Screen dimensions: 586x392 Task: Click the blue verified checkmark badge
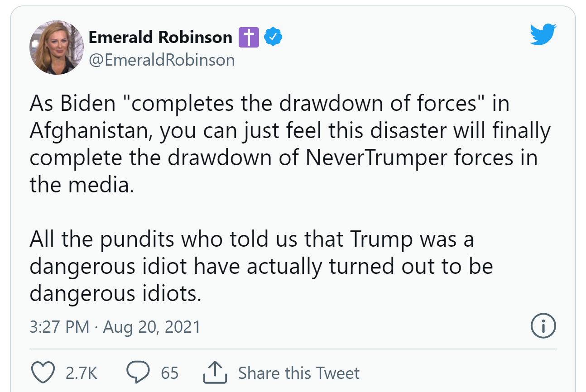[x=273, y=37]
